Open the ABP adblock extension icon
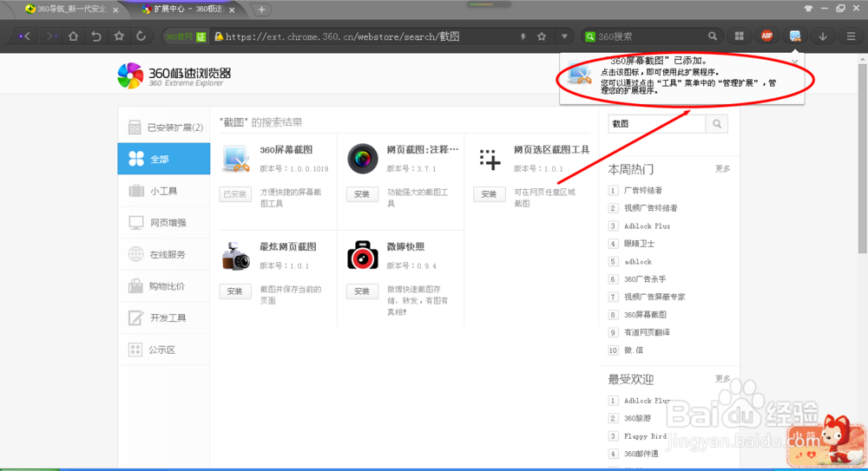868x471 pixels. (766, 36)
